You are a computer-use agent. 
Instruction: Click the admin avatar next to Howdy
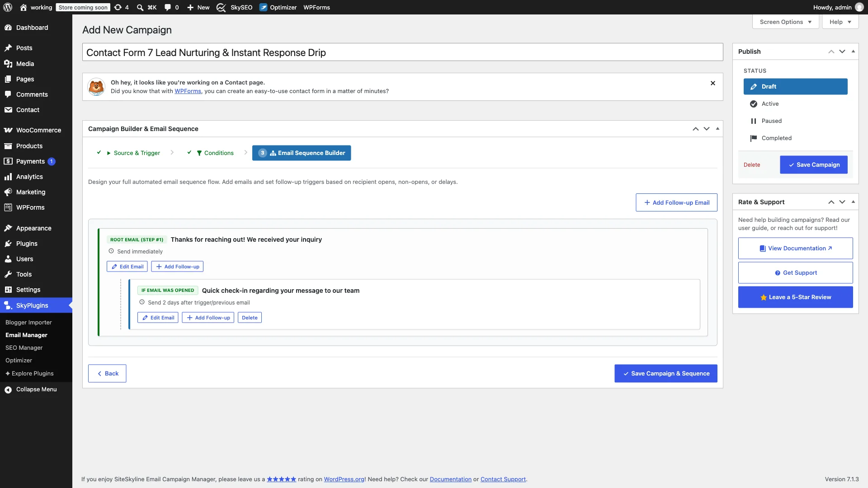(x=859, y=7)
